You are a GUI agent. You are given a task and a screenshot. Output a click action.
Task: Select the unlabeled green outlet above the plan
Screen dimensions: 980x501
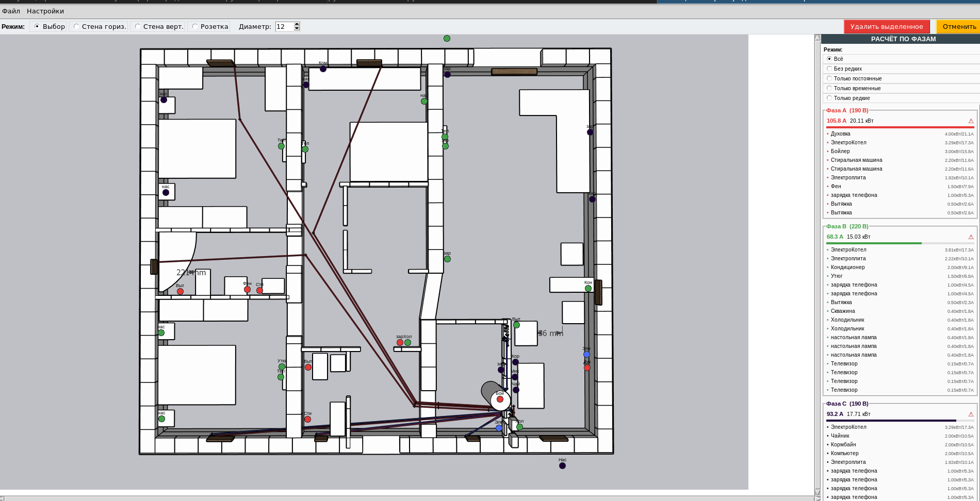[x=447, y=38]
